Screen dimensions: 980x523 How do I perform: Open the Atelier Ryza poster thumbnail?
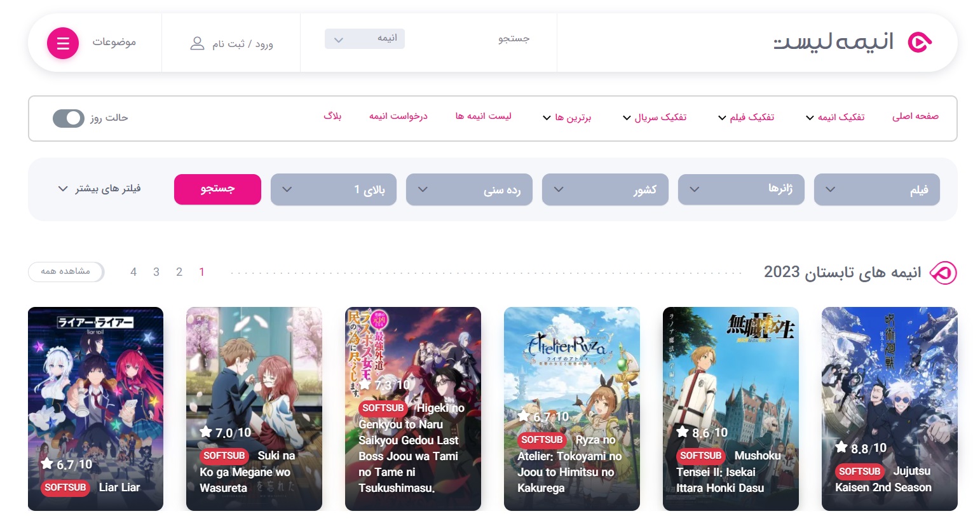(572, 409)
